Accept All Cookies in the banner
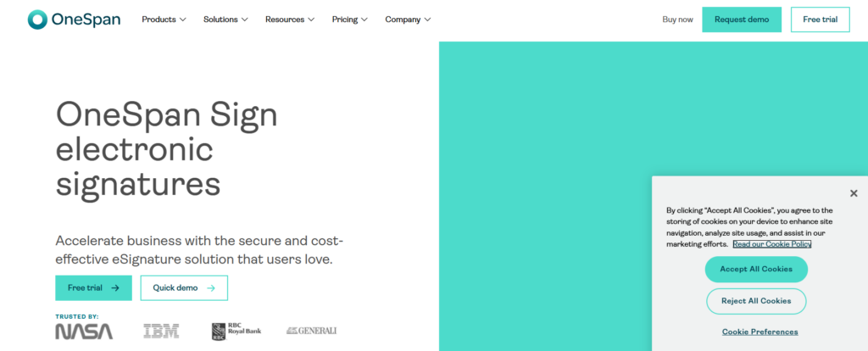 coord(756,269)
